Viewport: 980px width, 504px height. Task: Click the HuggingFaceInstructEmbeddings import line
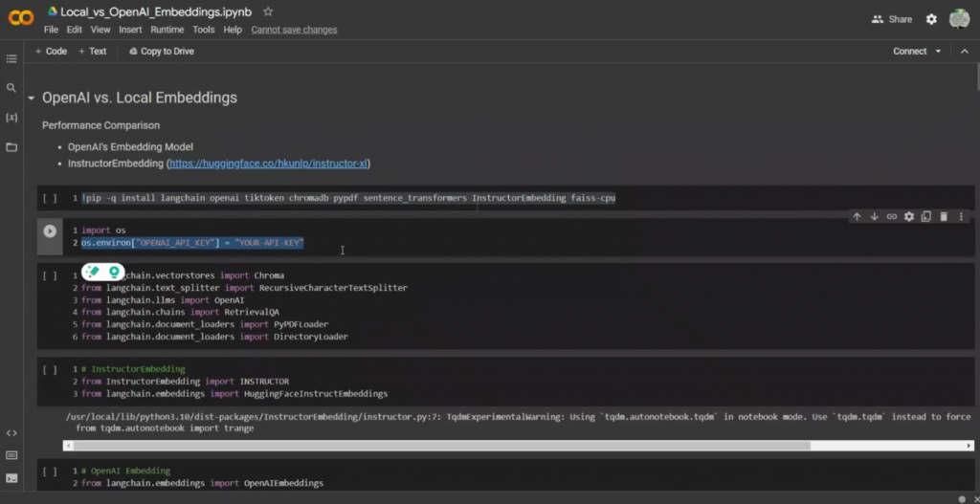pos(234,394)
